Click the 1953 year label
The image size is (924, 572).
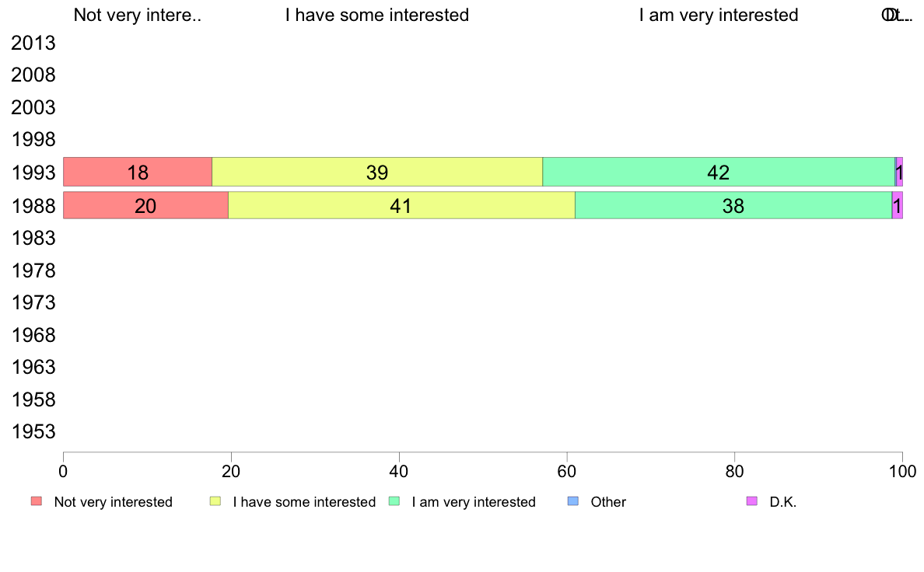pyautogui.click(x=33, y=432)
